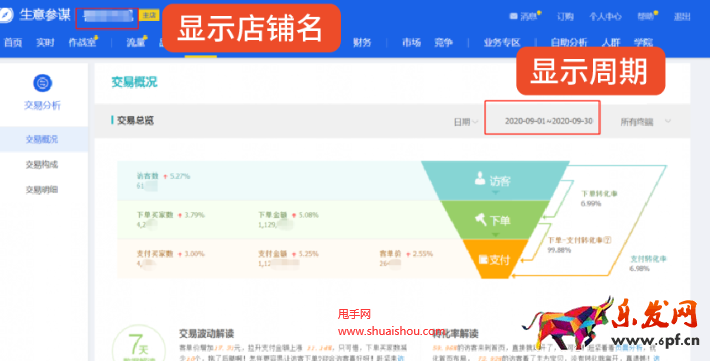
Task: Click the 下单 funnel segment icon
Action: point(480,220)
